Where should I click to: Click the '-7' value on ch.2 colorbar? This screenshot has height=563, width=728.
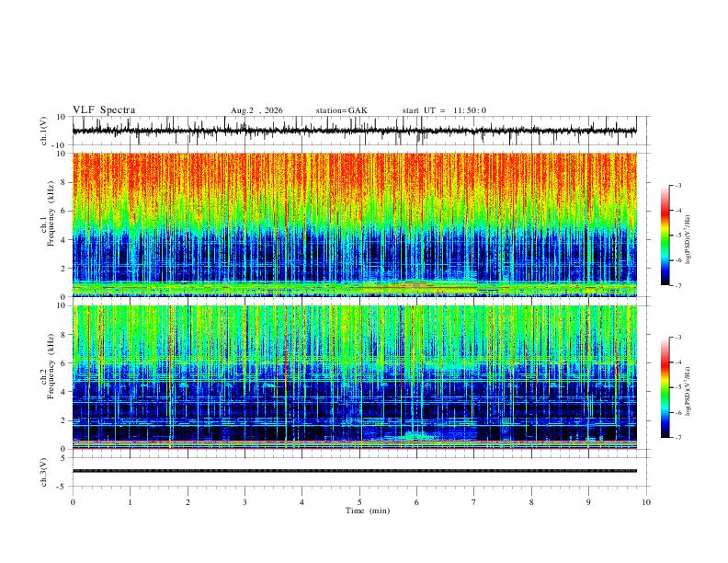678,437
